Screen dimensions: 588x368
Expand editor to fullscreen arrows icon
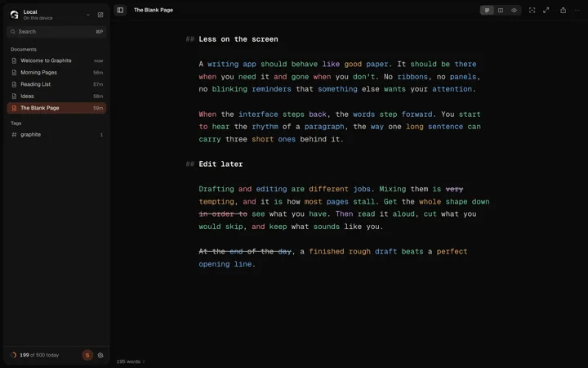[546, 10]
